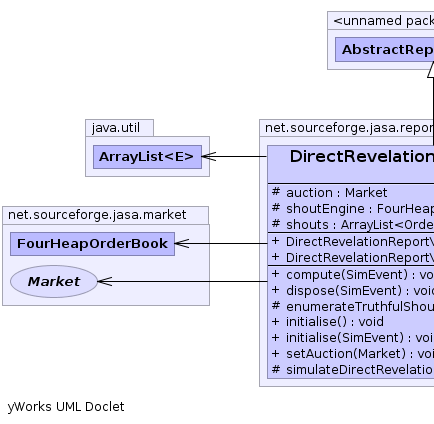The height and width of the screenshot is (424, 434).
Task: Click the Market interface ellipse
Action: tap(54, 282)
